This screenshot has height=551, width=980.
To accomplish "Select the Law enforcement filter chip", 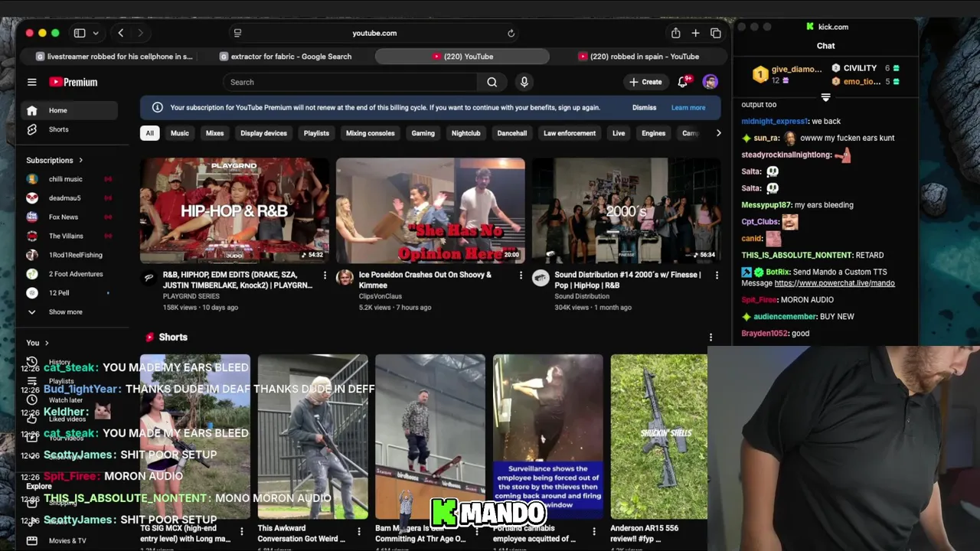I will (570, 133).
